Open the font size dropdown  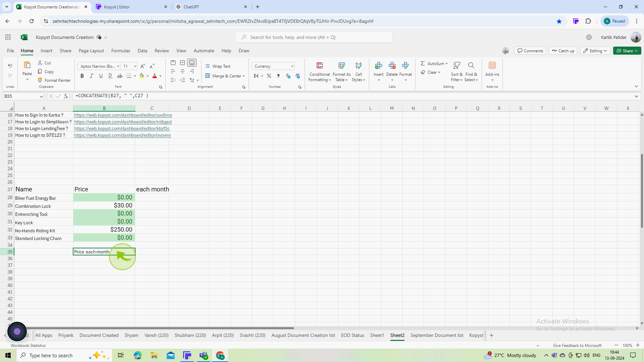coord(135,66)
